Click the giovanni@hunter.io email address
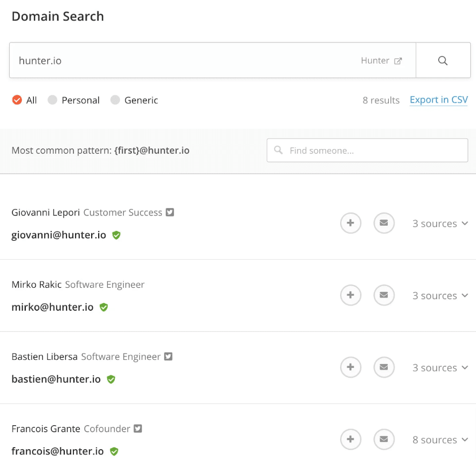Screen dimensions: 476x470 [58, 235]
